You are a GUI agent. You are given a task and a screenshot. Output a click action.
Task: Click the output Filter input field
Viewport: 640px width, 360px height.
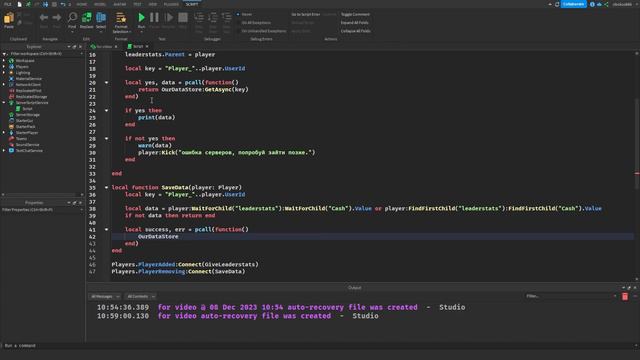(571, 296)
